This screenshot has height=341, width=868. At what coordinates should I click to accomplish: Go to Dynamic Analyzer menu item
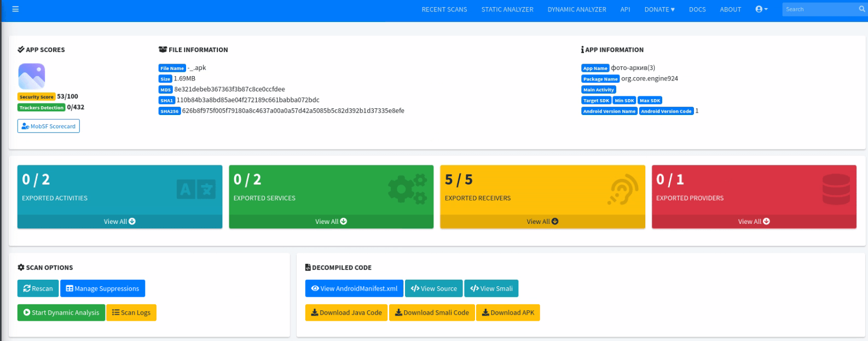(576, 9)
